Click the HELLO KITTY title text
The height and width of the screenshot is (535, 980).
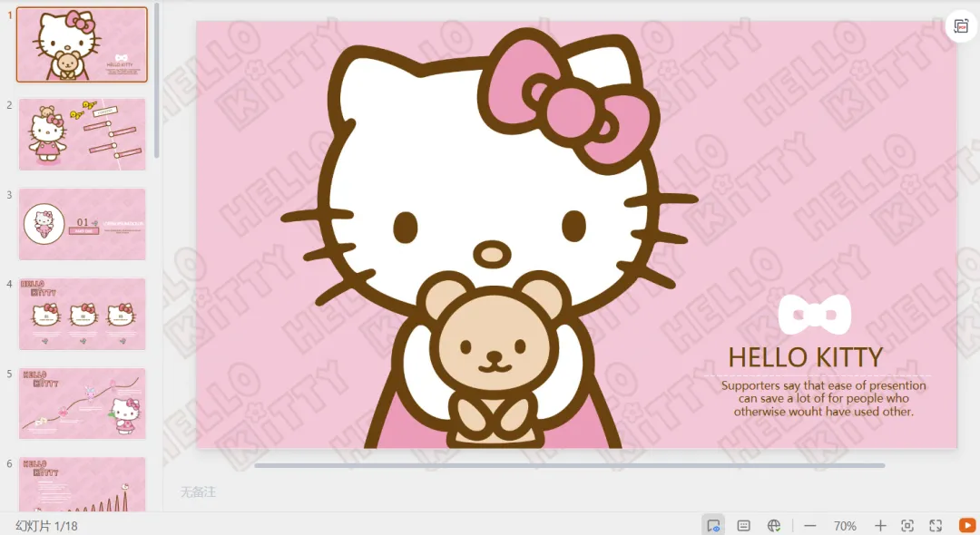[x=805, y=357]
